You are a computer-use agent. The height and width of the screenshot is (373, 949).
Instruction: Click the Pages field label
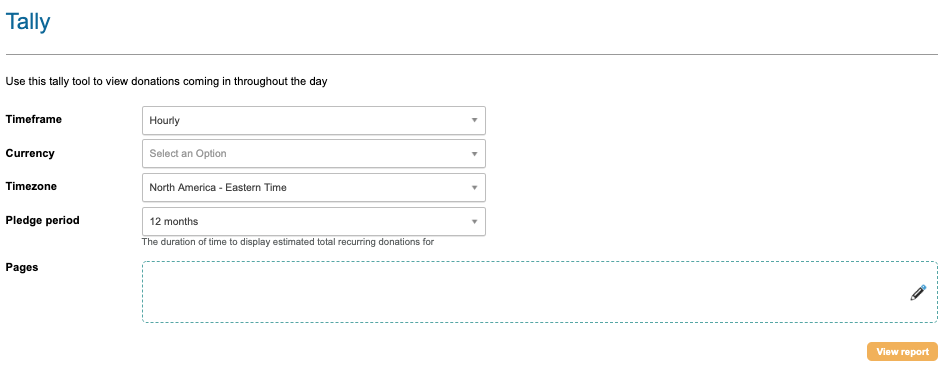click(22, 267)
